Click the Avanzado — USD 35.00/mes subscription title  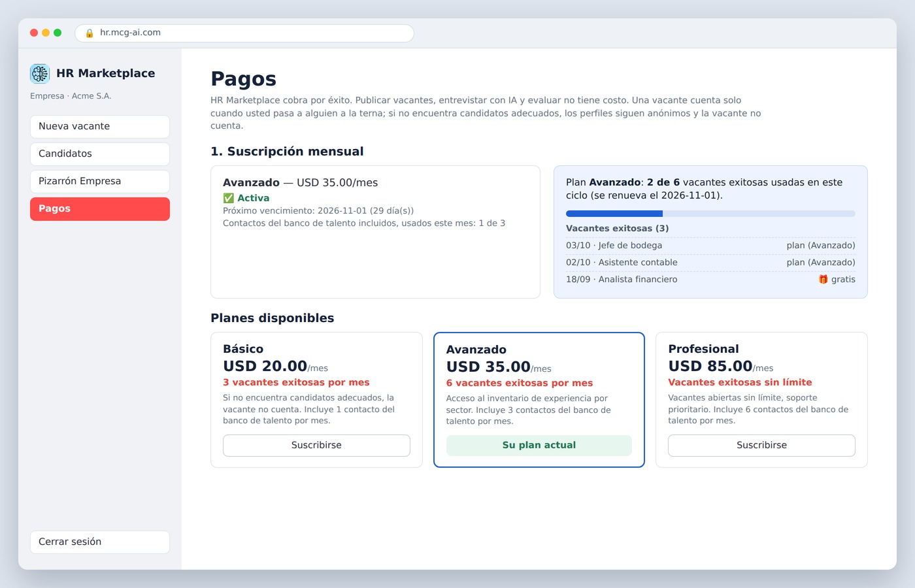coord(301,183)
